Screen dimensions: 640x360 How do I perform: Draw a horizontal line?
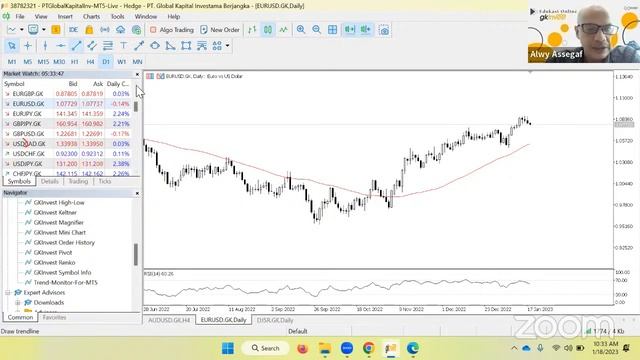[x=61, y=46]
